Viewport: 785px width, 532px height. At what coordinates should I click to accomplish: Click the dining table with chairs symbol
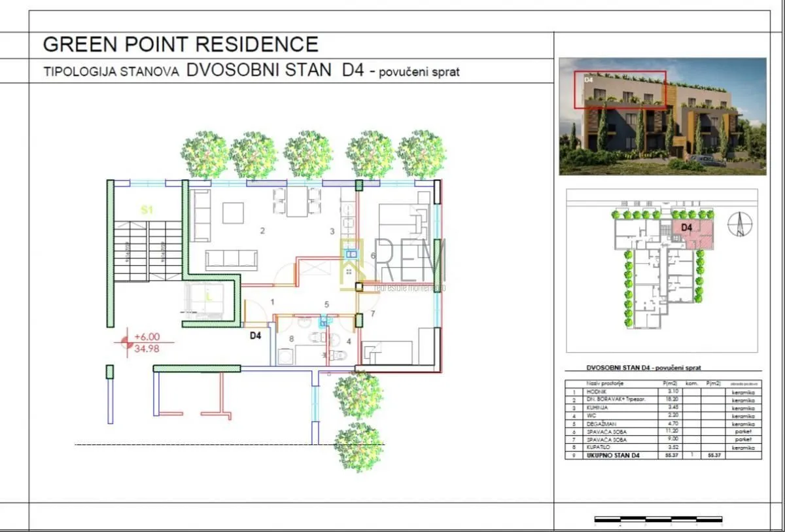coord(296,201)
